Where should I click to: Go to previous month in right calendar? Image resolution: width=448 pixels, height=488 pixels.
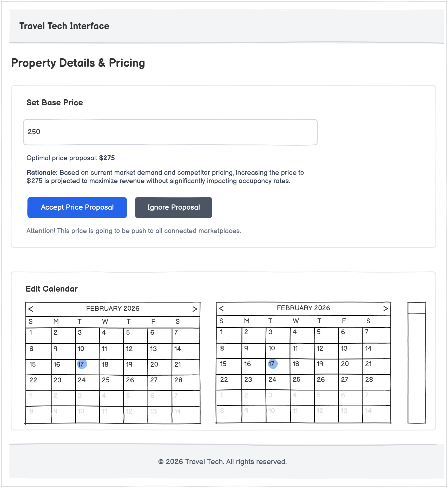coord(221,309)
